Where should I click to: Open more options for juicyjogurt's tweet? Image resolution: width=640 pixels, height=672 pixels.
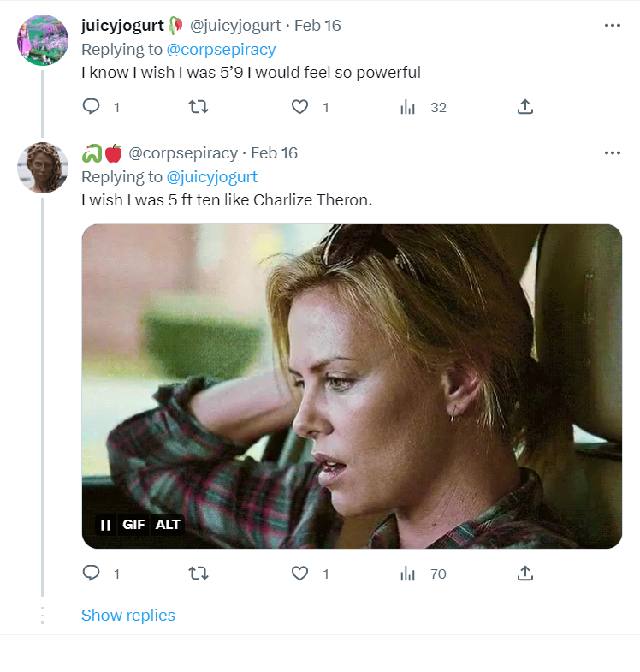tap(612, 26)
